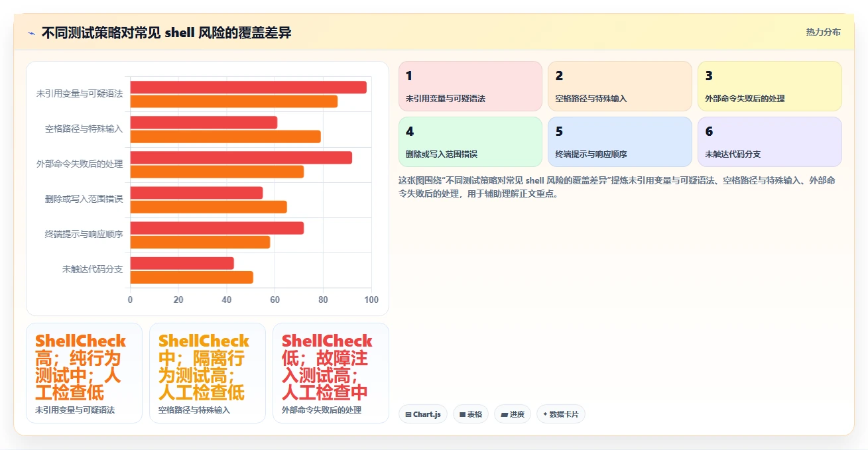Click the caption 外部命令失败后的处理 under the red data card
868x450 pixels.
tap(322, 410)
